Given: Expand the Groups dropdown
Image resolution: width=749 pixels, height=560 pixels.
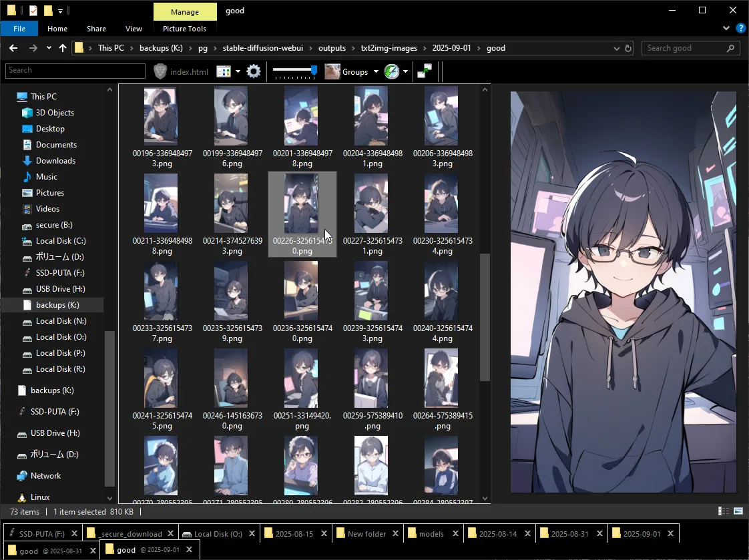Looking at the screenshot, I should click(376, 71).
